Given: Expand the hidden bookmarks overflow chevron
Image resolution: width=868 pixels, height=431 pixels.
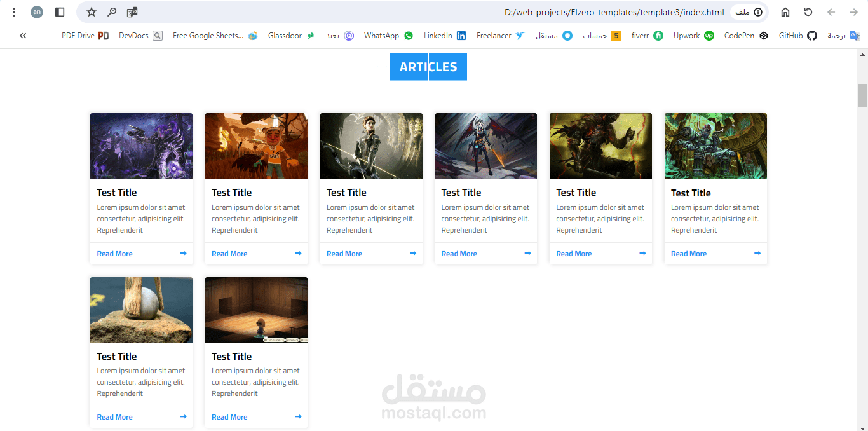Looking at the screenshot, I should pos(23,36).
